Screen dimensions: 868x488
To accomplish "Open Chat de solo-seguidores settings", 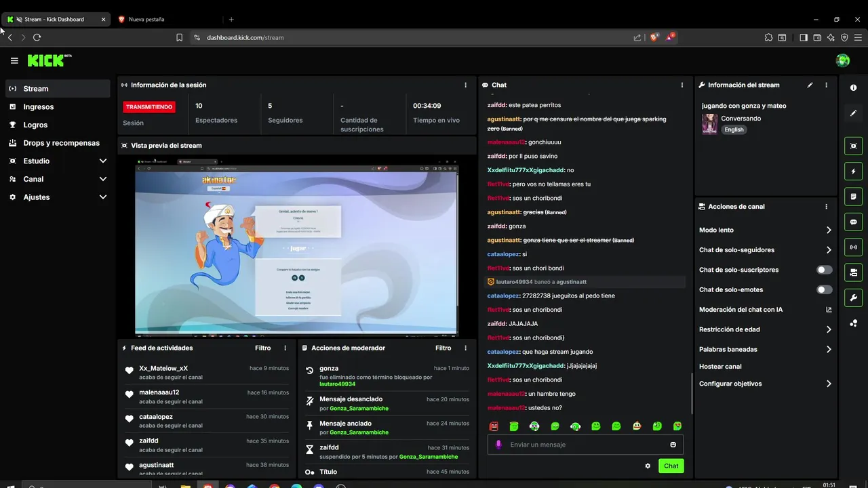I will 766,250.
